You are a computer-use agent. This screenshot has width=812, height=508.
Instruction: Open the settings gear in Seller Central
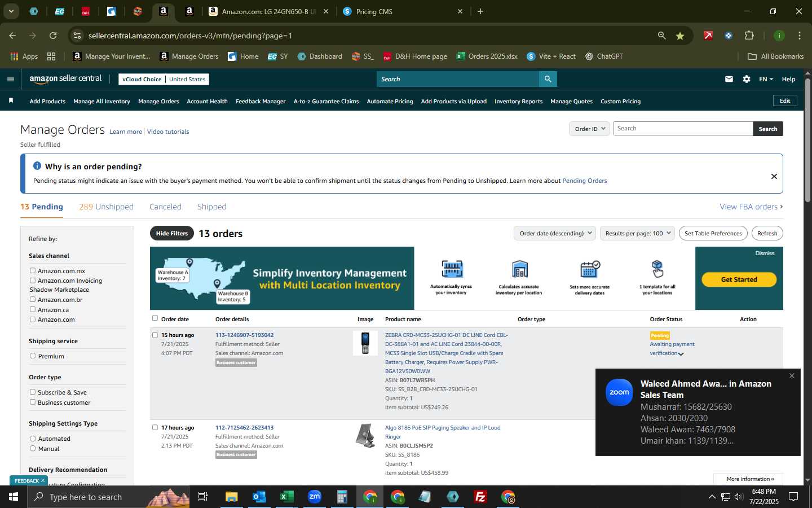point(747,79)
